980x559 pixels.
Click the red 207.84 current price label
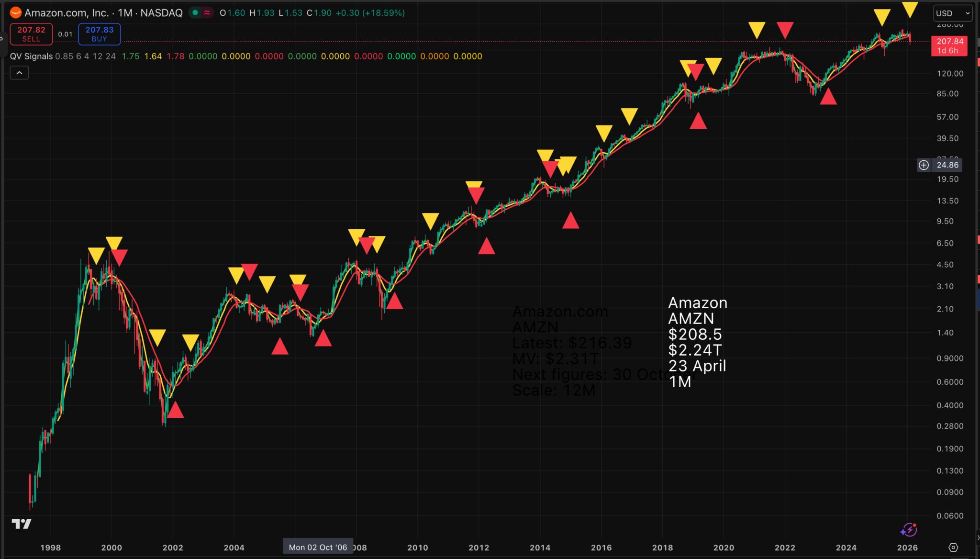pyautogui.click(x=949, y=46)
